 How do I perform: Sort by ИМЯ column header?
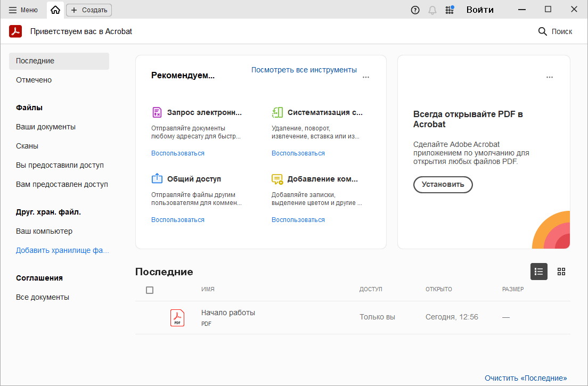tap(208, 289)
